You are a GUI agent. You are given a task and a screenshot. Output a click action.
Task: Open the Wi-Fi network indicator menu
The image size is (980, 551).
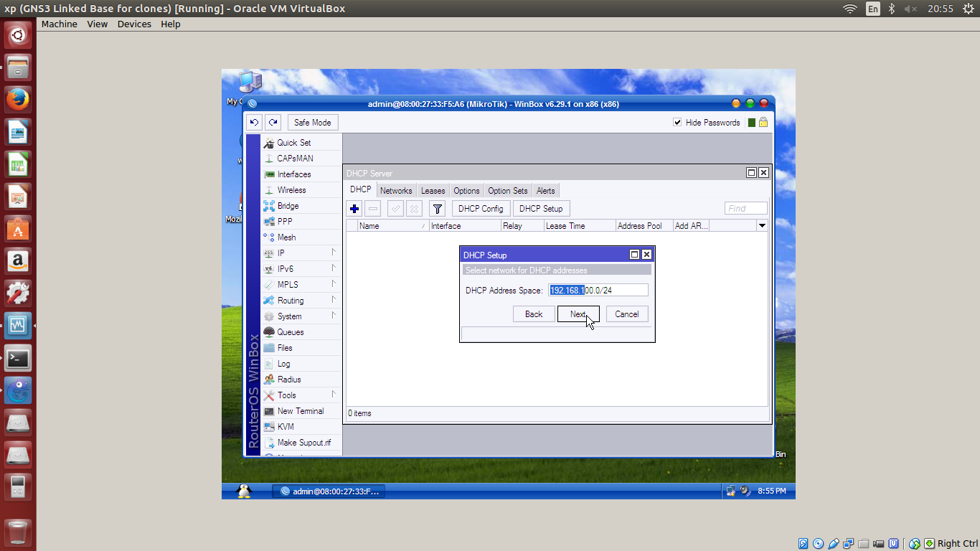pos(850,9)
